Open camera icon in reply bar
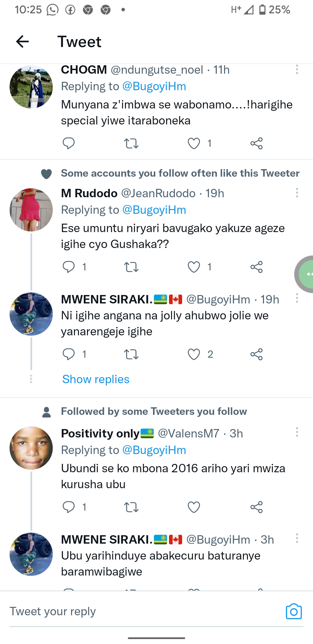Image resolution: width=313 pixels, height=644 pixels. (294, 611)
